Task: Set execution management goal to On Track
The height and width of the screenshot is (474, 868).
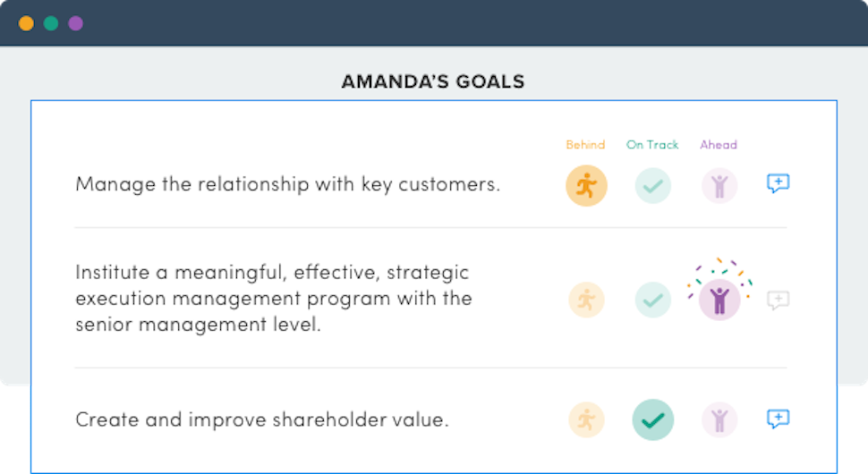Action: (653, 300)
